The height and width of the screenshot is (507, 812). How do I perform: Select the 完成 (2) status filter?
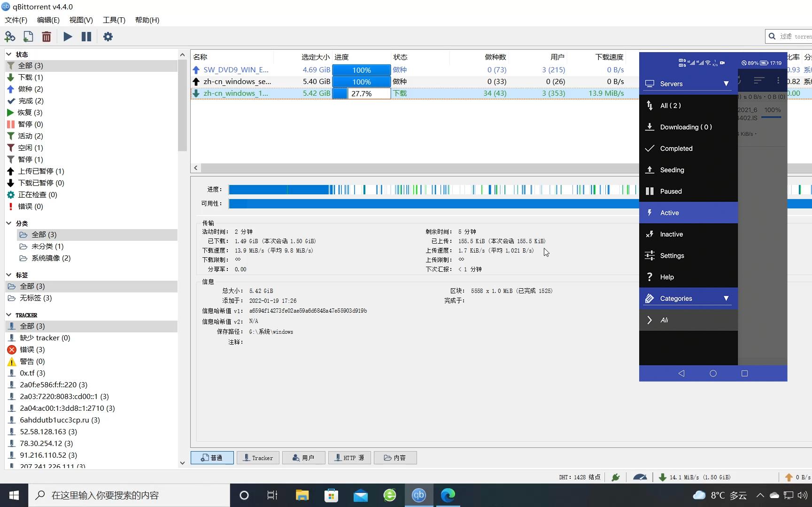pos(92,101)
